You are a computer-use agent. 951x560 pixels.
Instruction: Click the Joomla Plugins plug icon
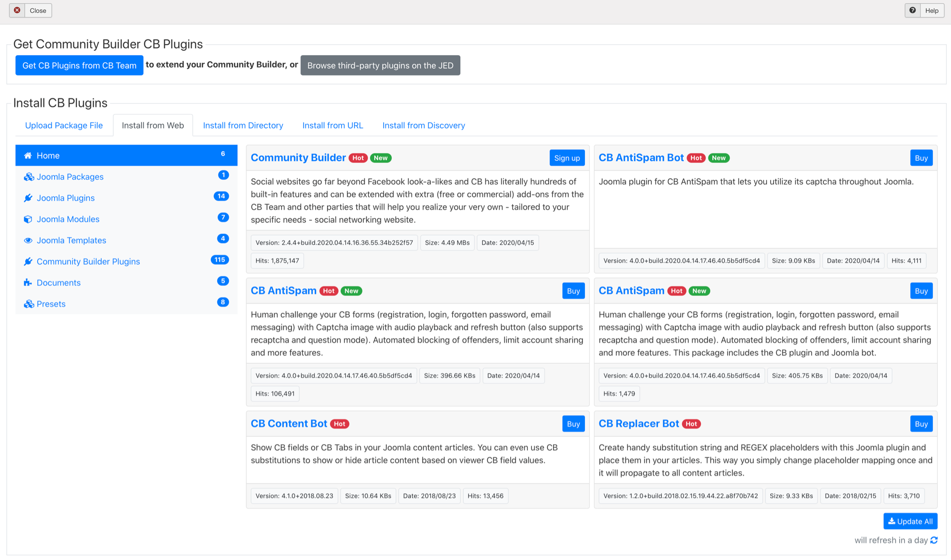pyautogui.click(x=29, y=198)
